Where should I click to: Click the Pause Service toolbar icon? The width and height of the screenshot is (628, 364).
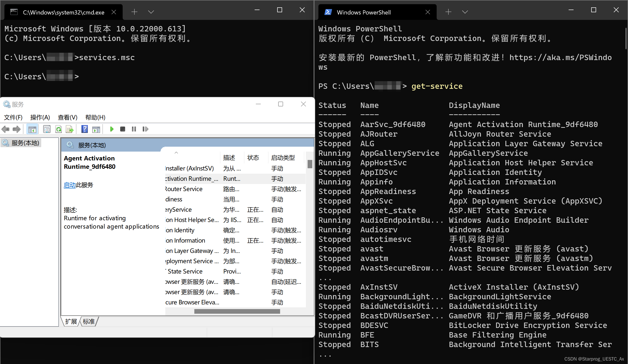coord(134,129)
